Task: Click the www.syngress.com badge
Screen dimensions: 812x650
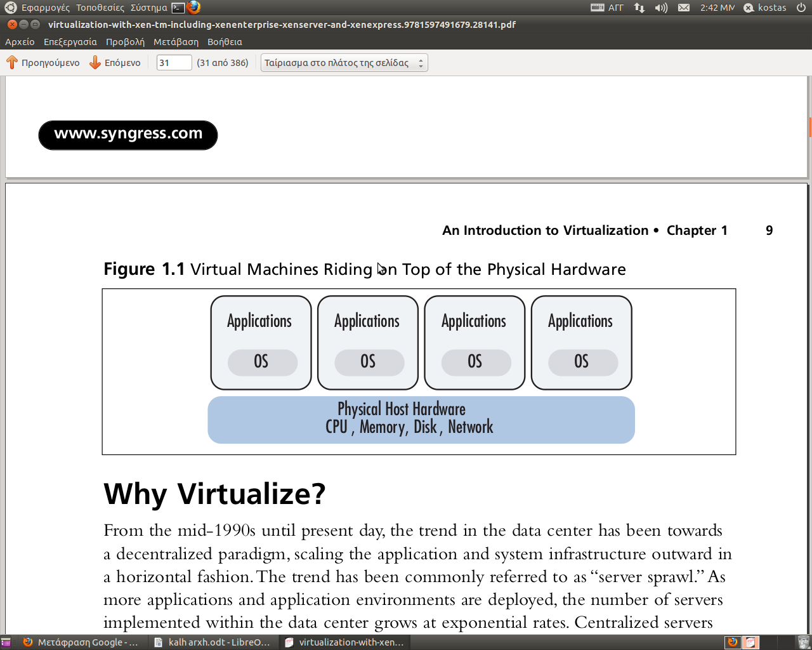Action: click(x=128, y=135)
